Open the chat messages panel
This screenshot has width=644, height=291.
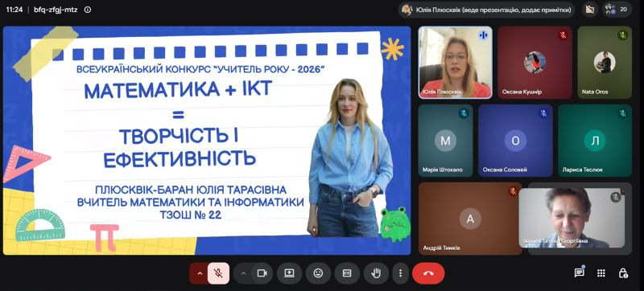click(579, 273)
